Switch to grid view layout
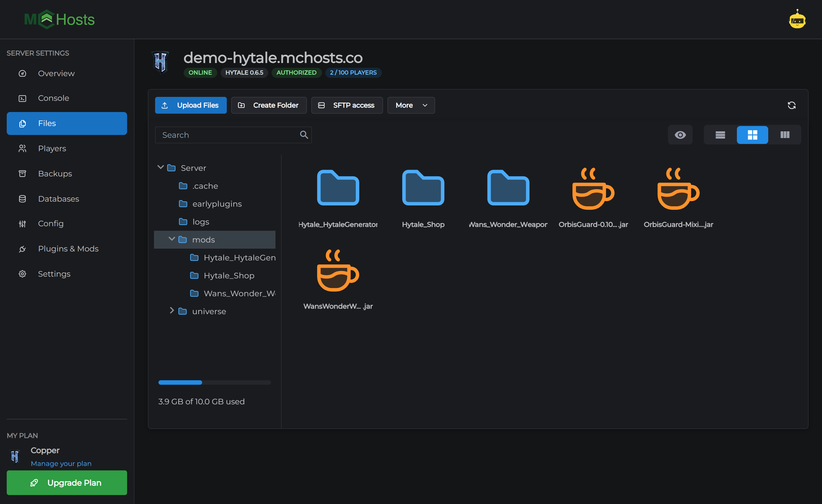Screen dimensions: 822x504 752,135
